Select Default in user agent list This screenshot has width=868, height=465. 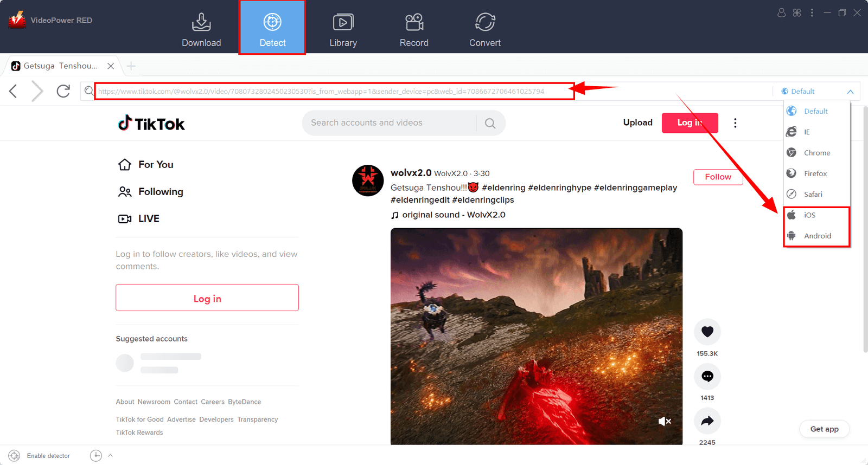pyautogui.click(x=816, y=111)
